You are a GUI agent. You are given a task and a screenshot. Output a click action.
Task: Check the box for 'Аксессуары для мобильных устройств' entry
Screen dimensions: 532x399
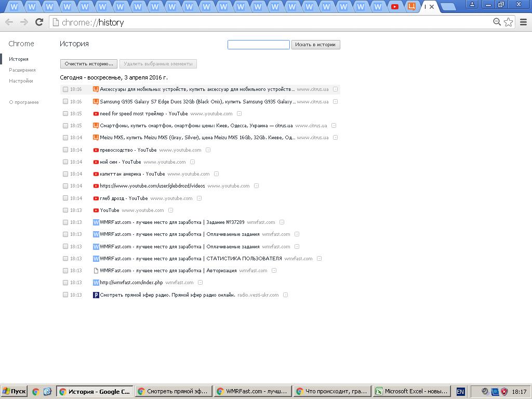[65, 89]
